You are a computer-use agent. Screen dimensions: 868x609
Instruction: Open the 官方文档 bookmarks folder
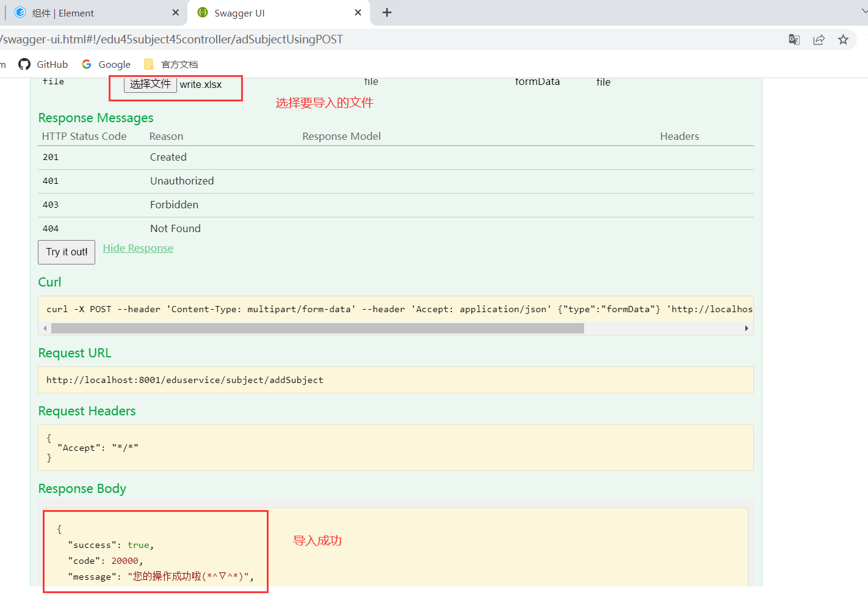point(171,64)
